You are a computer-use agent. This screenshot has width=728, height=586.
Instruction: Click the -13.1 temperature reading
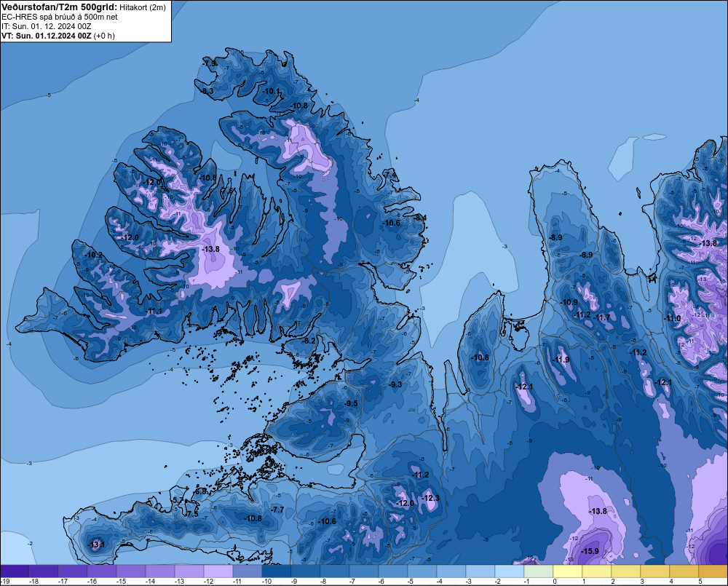click(x=97, y=545)
